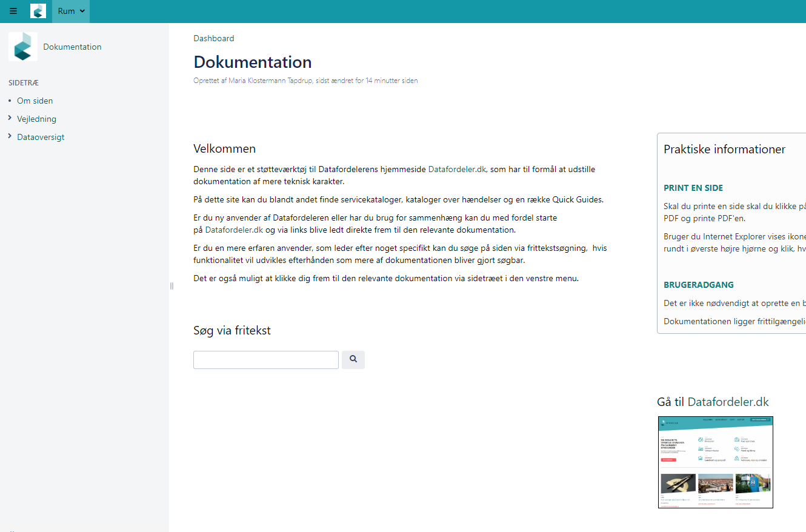Open the Rum dropdown menu
This screenshot has height=532, width=806.
click(x=71, y=11)
